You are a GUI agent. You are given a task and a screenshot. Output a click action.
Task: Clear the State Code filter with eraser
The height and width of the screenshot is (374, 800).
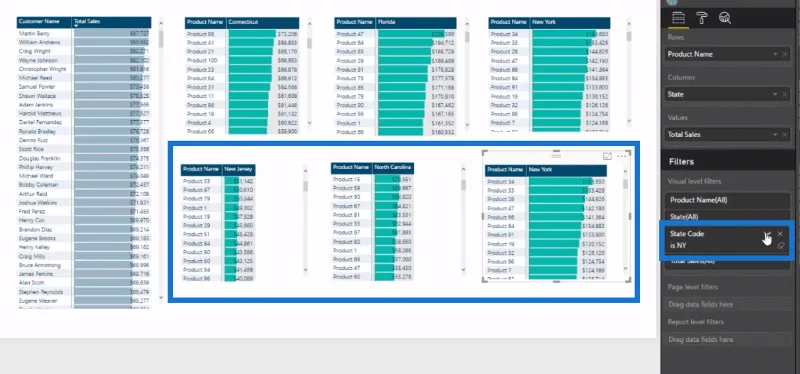click(780, 246)
